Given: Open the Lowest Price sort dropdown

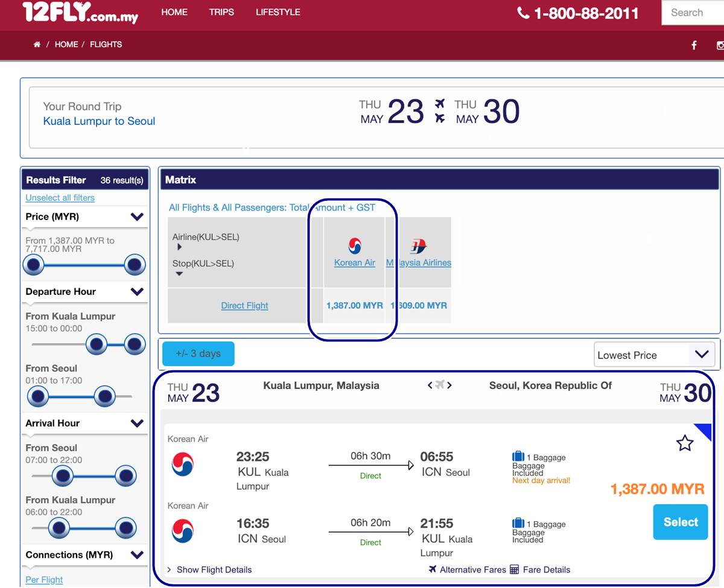Looking at the screenshot, I should pyautogui.click(x=655, y=355).
